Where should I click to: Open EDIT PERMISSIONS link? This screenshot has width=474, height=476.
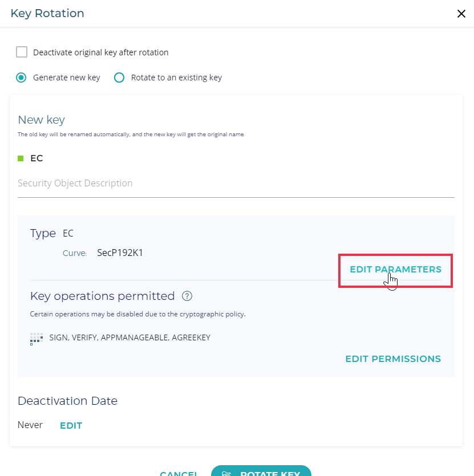click(x=393, y=359)
